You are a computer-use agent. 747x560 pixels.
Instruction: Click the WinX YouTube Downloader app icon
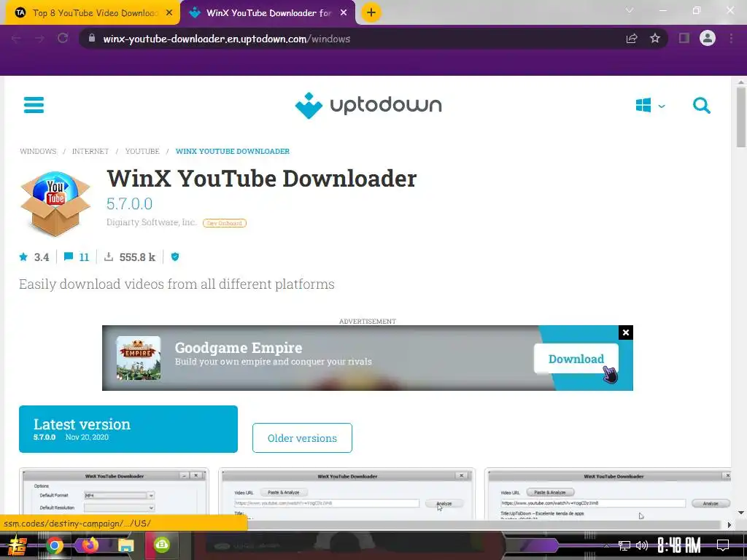point(55,203)
